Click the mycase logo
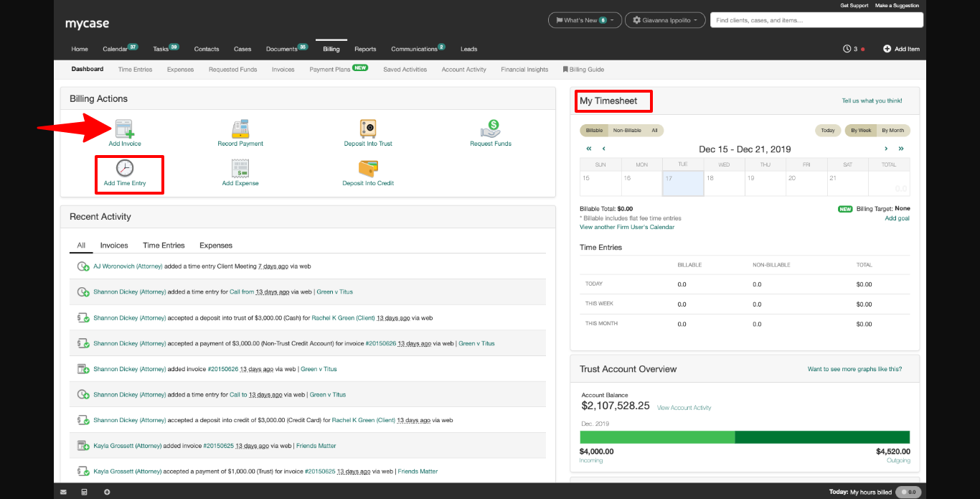 [x=87, y=24]
